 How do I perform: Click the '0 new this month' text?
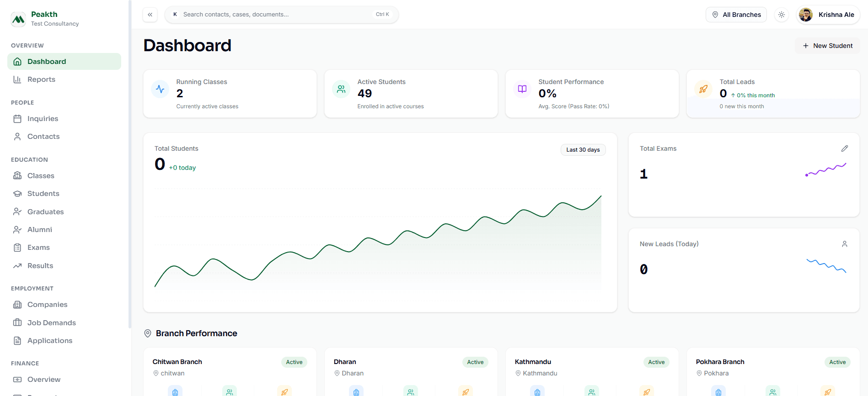click(742, 106)
